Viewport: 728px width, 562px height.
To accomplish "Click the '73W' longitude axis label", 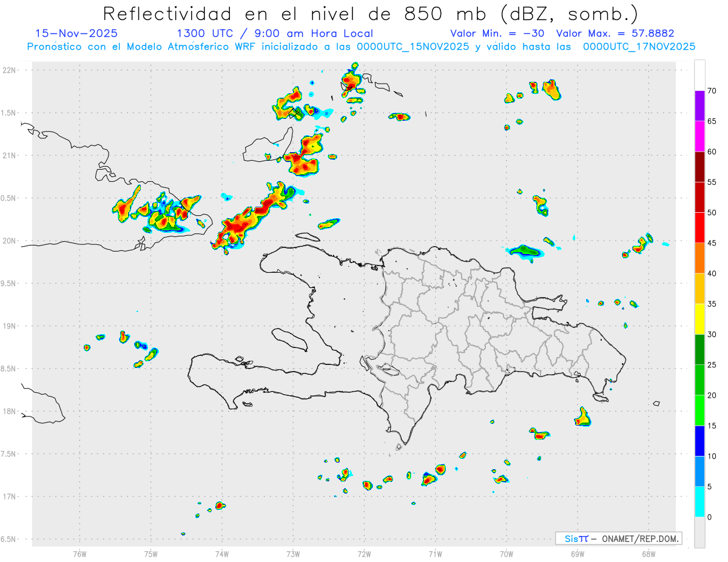I will tap(293, 554).
